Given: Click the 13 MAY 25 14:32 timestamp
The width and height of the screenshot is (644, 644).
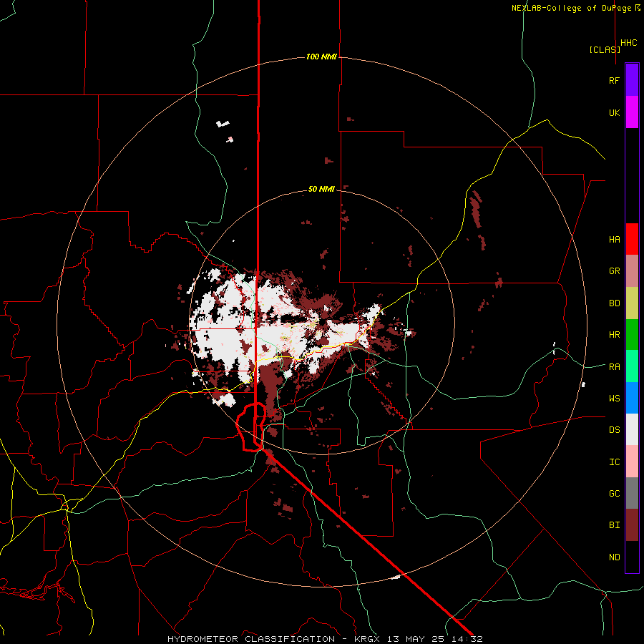Looking at the screenshot, I should coord(434,639).
